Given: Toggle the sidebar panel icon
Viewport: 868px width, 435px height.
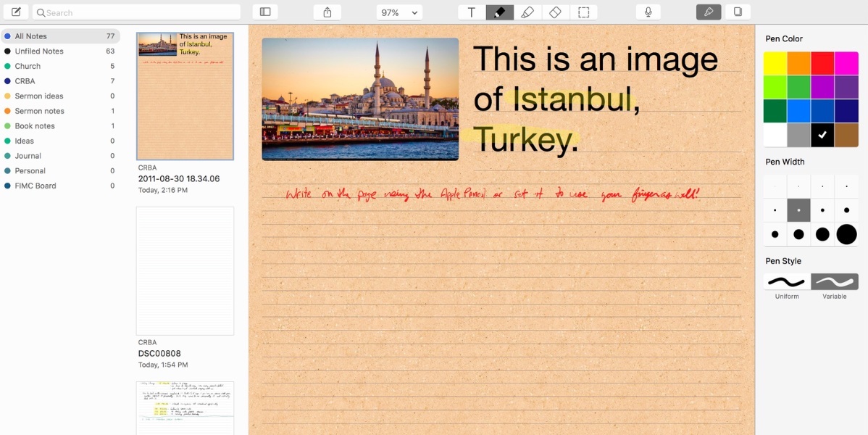Looking at the screenshot, I should tap(265, 12).
